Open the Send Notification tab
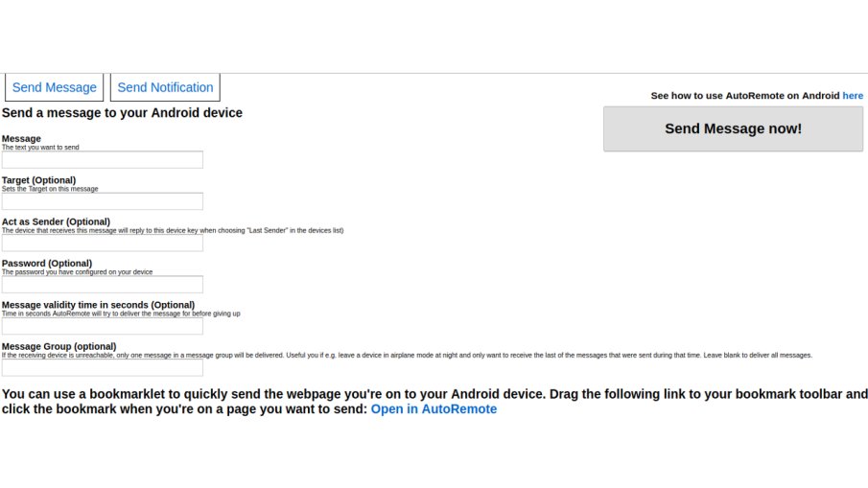The height and width of the screenshot is (488, 868). 165,87
